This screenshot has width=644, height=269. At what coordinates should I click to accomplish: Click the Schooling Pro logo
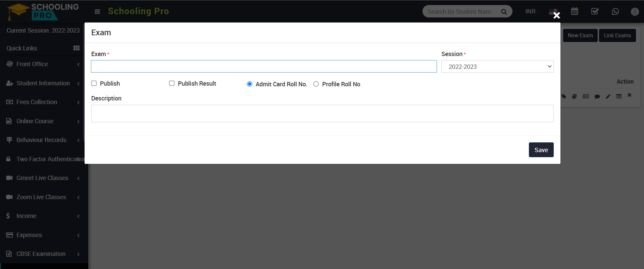(43, 12)
